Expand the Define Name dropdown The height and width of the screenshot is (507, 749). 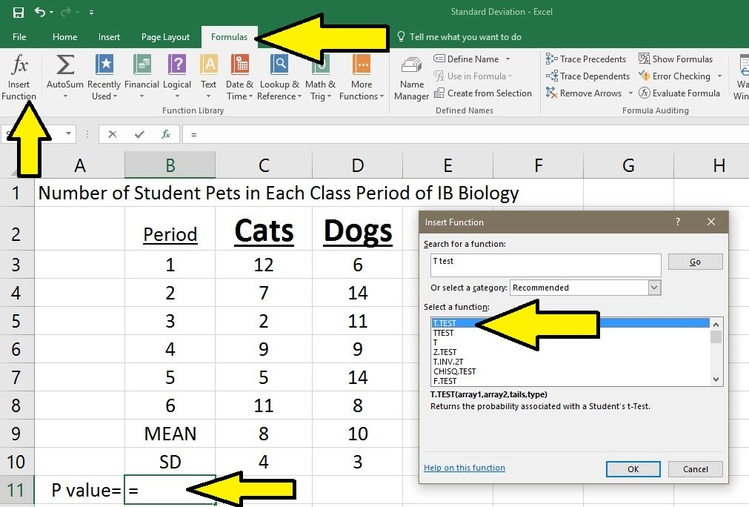point(509,59)
